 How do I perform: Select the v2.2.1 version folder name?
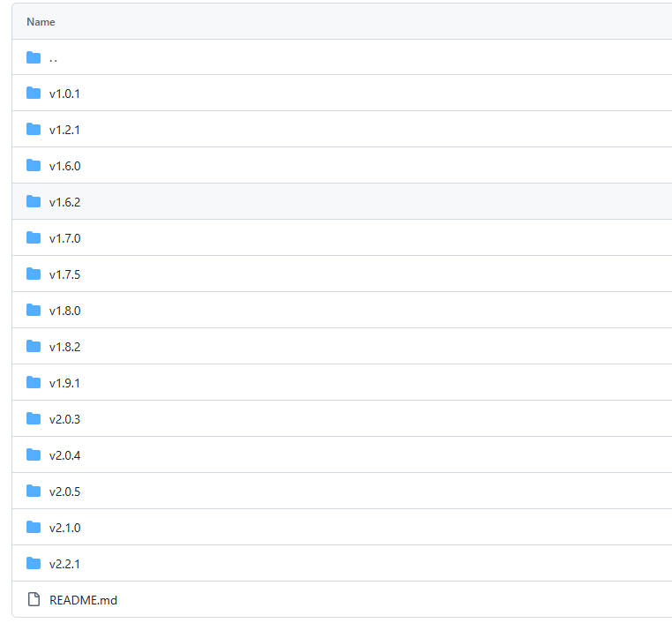[64, 564]
